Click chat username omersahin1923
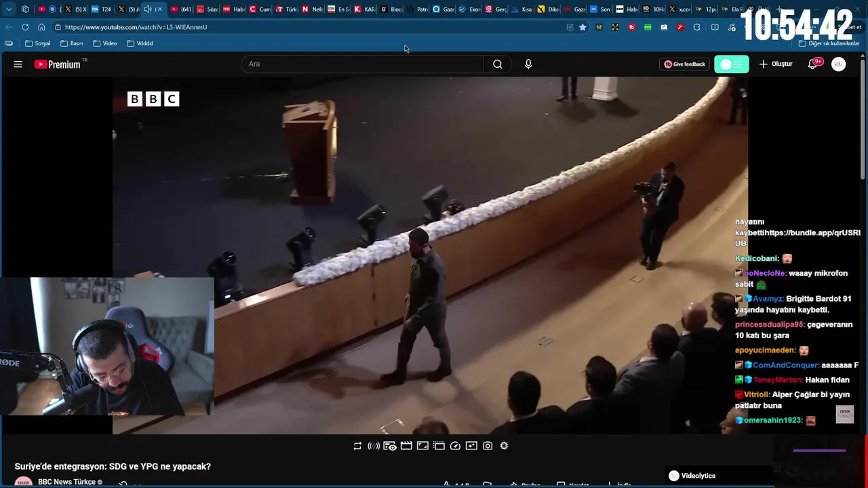The width and height of the screenshot is (868, 488). pyautogui.click(x=774, y=420)
